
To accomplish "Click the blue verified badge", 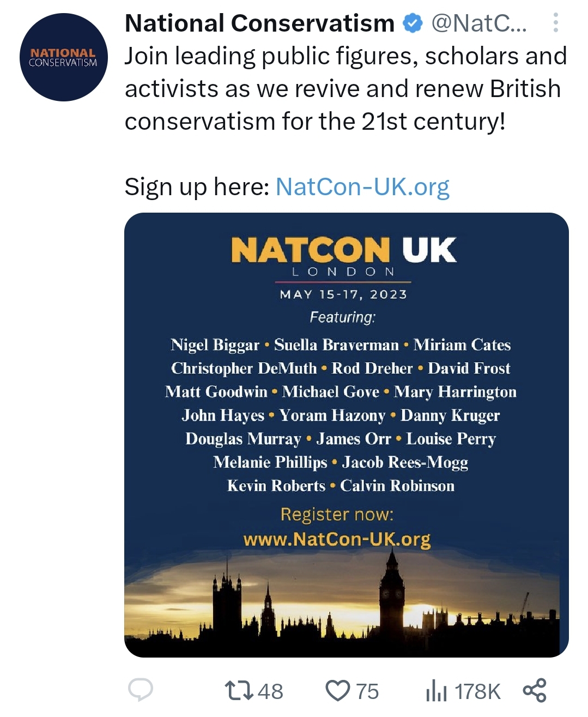I will (x=413, y=23).
